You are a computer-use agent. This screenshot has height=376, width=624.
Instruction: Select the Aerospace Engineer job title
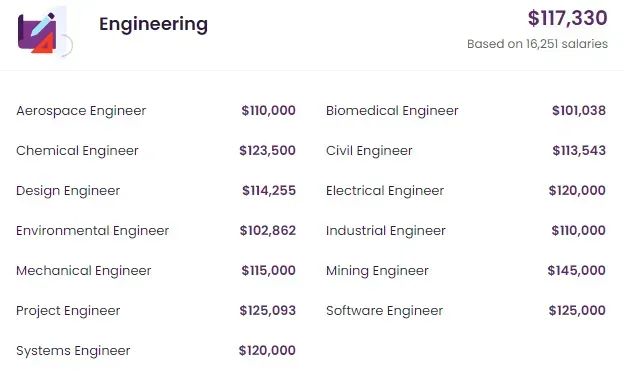(81, 111)
